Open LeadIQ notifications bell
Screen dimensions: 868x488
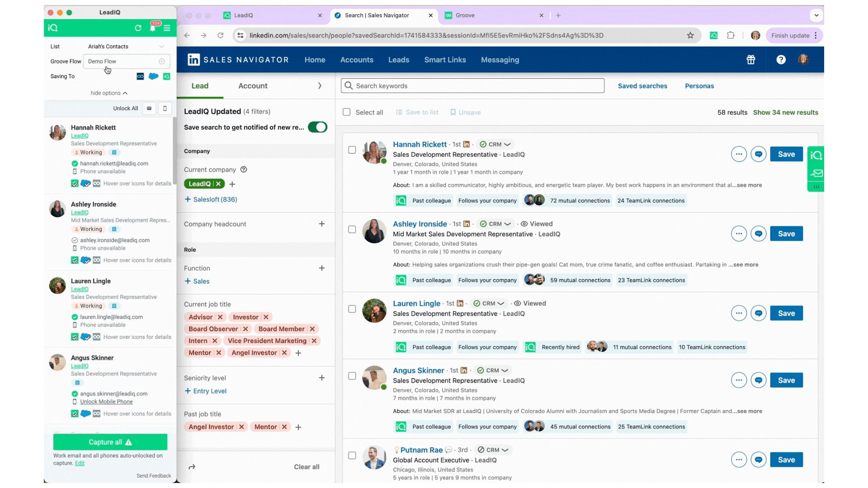[x=153, y=28]
